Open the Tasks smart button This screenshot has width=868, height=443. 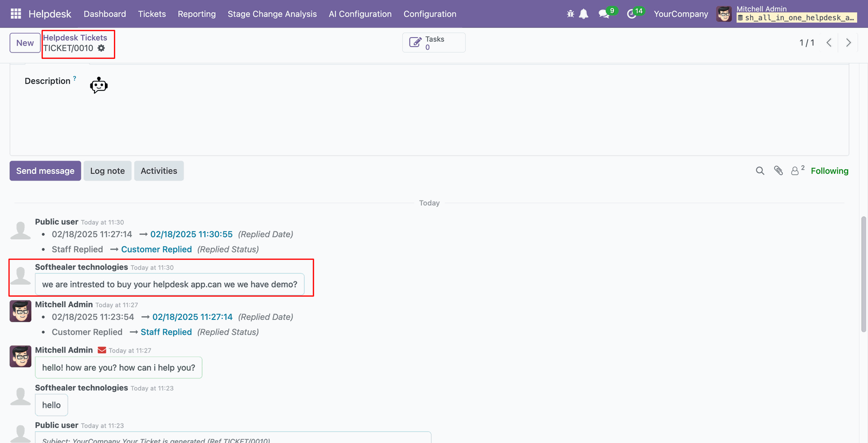(x=434, y=43)
